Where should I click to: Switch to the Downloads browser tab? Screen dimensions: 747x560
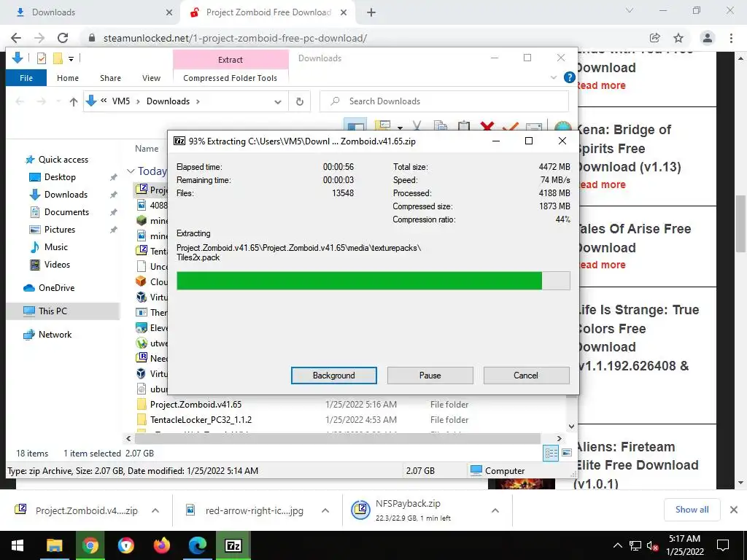(89, 12)
